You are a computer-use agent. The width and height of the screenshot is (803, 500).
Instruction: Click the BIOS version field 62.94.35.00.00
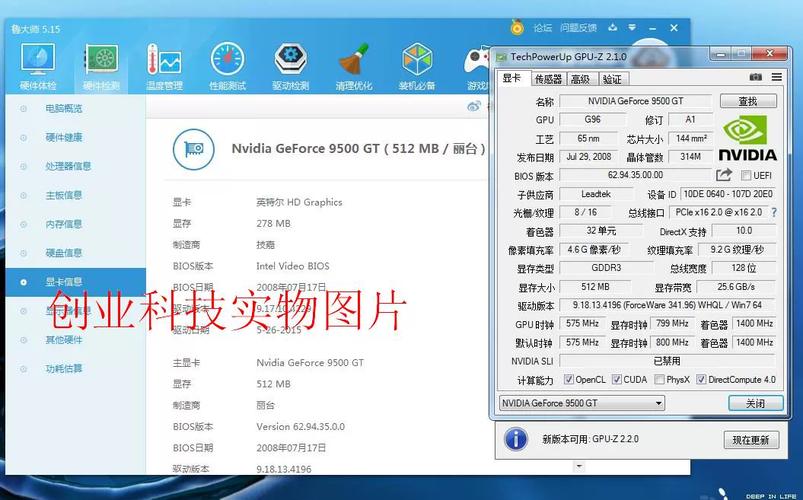point(636,175)
